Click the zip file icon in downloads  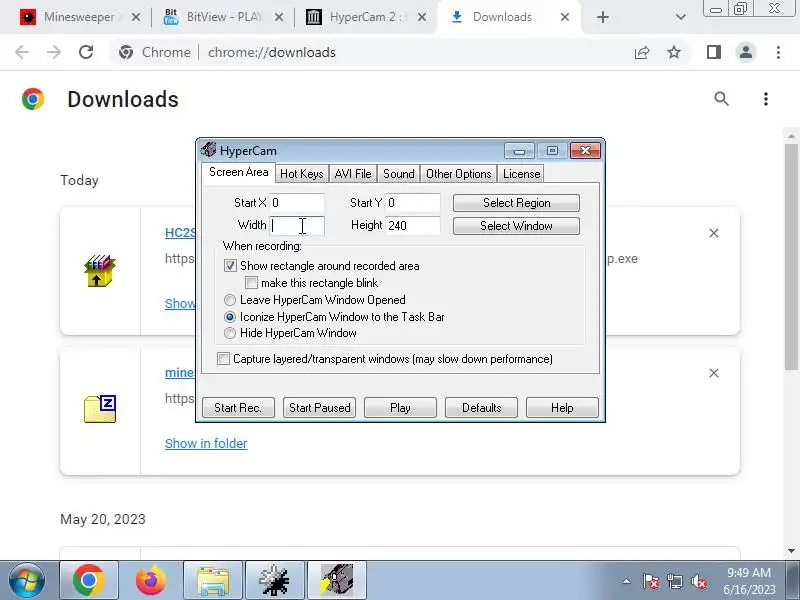pyautogui.click(x=100, y=409)
